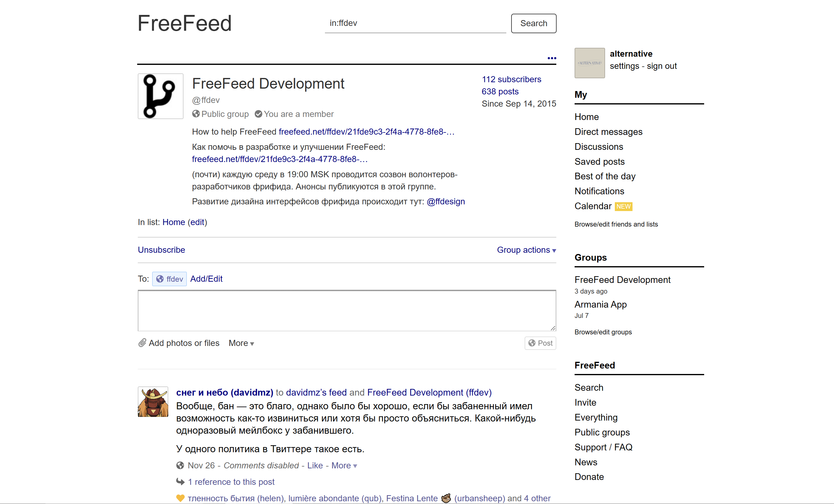Open the Donate page
This screenshot has width=834, height=504.
coord(589,477)
